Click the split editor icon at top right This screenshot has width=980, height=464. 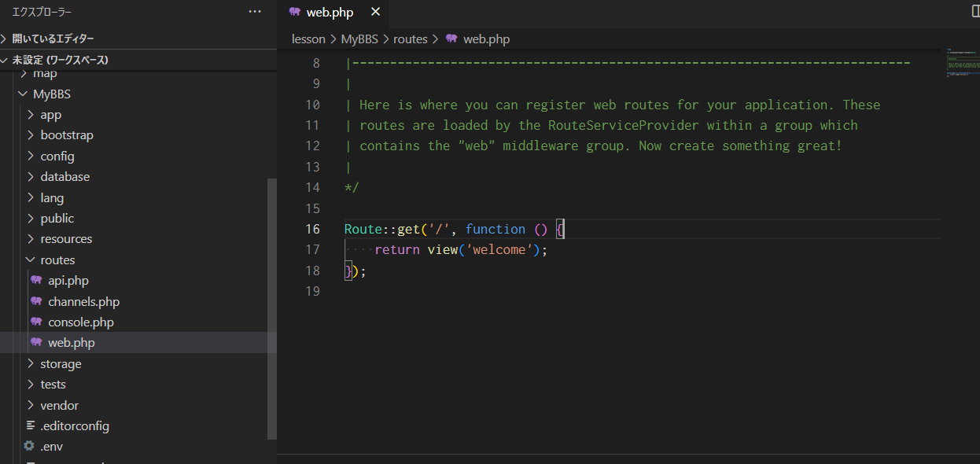point(975,12)
